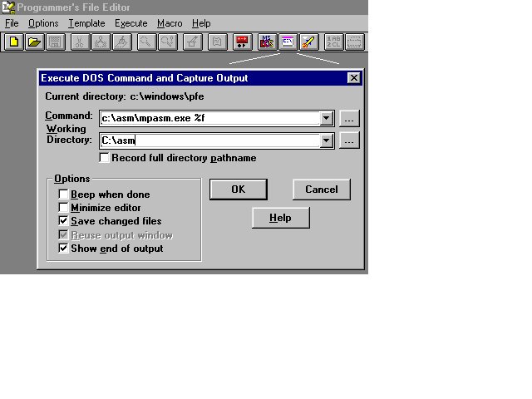Expand the Command dropdown list
Image resolution: width=532 pixels, height=399 pixels.
click(327, 118)
